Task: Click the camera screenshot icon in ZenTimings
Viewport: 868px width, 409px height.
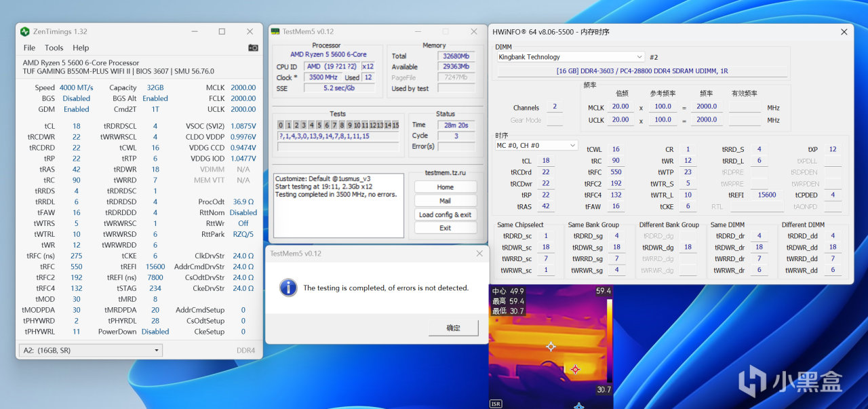Action: click(x=253, y=48)
